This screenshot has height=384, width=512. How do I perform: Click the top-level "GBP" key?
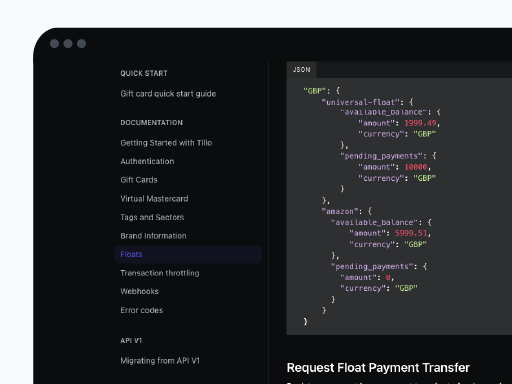(x=314, y=91)
